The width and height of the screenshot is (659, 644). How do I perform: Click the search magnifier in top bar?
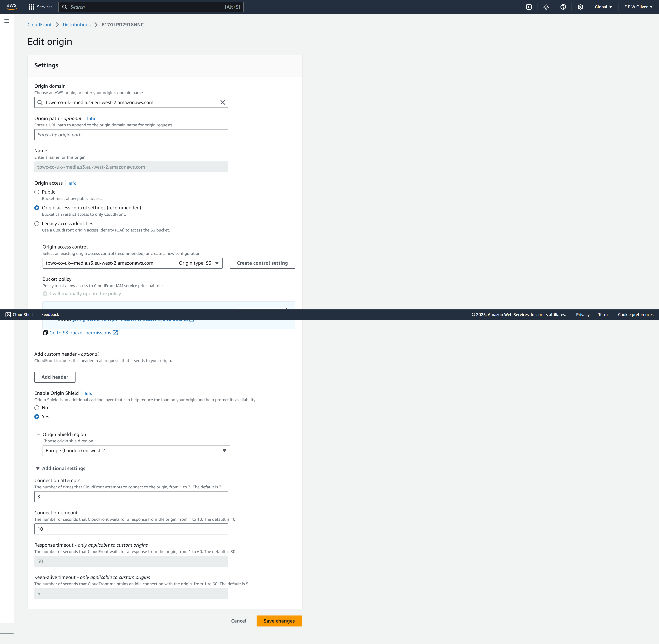(x=65, y=7)
